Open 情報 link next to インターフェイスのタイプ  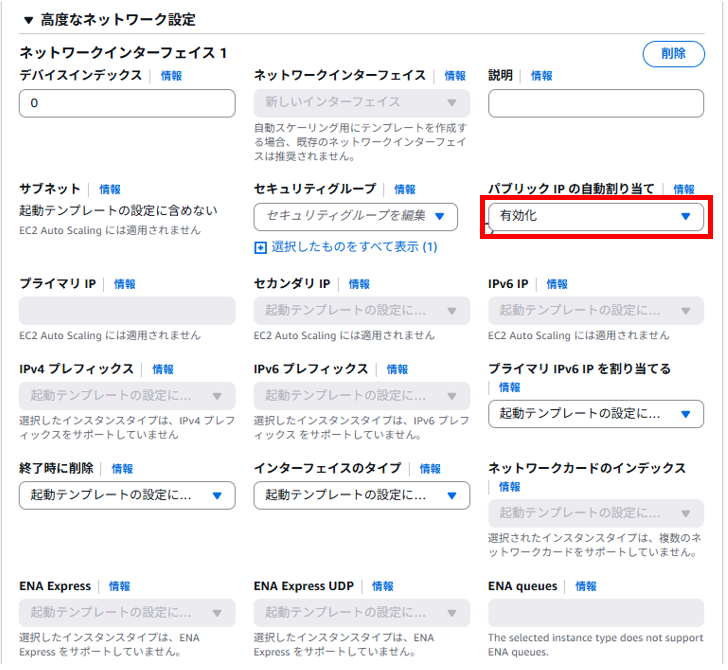(x=430, y=469)
